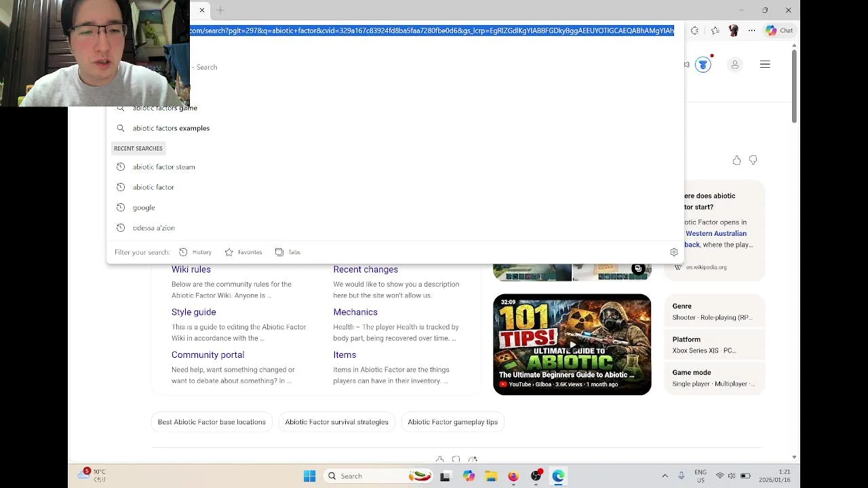The width and height of the screenshot is (868, 488).
Task: Click the microphone tray icon
Action: (x=682, y=476)
